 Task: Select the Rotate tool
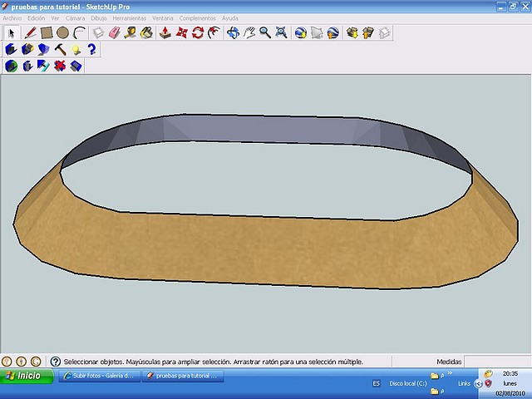(198, 33)
